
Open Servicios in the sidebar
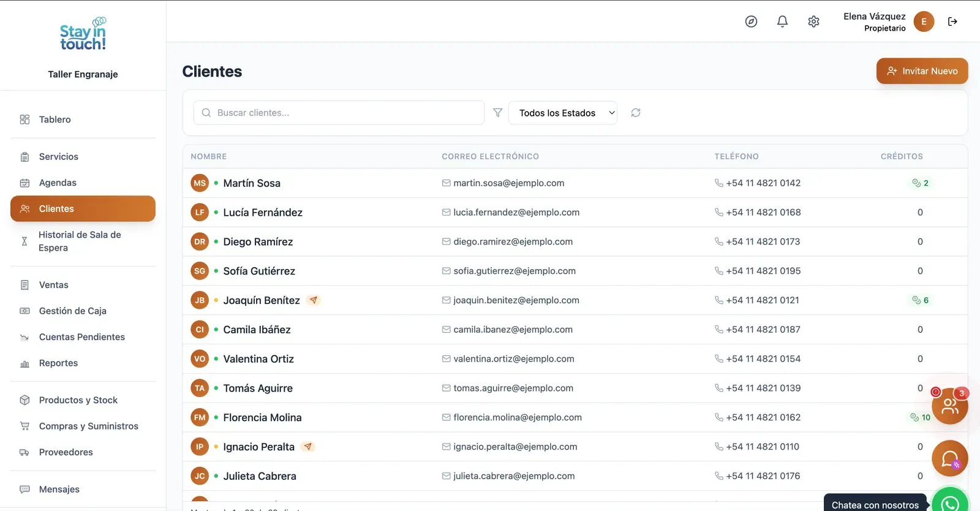pos(83,157)
